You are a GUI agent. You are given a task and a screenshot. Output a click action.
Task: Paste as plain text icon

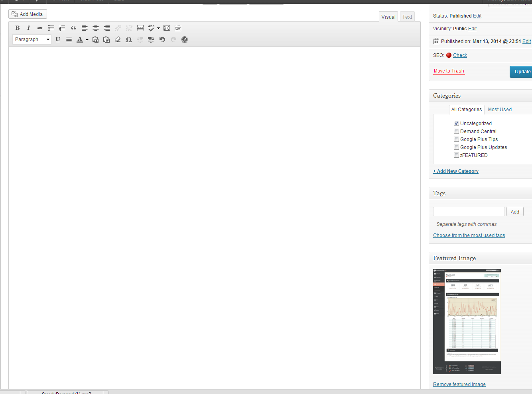coord(95,39)
